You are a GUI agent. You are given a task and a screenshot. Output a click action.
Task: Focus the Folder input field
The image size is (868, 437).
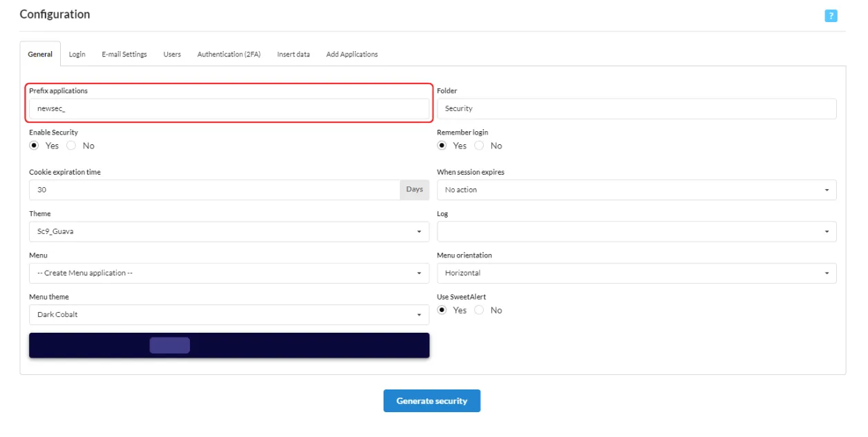click(x=636, y=109)
